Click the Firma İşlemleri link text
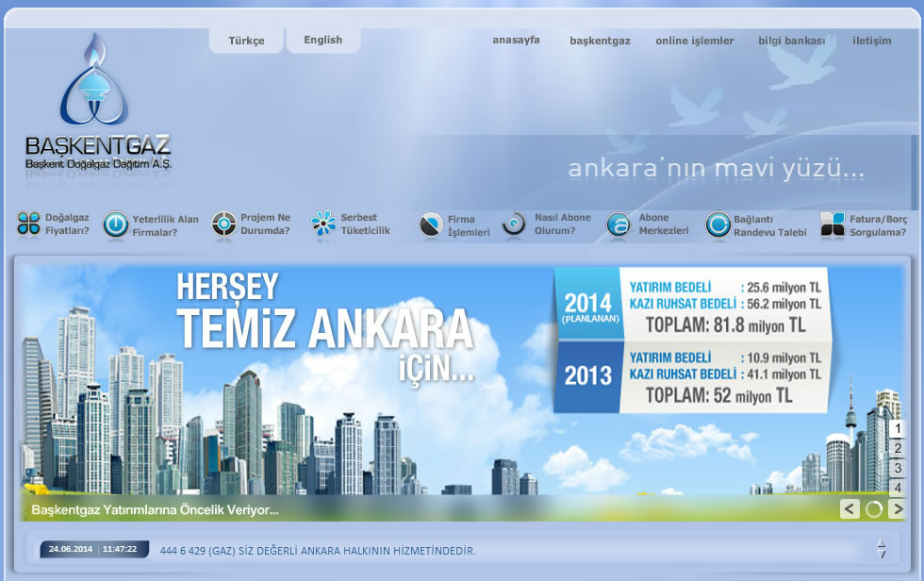924x581 pixels. 469,225
